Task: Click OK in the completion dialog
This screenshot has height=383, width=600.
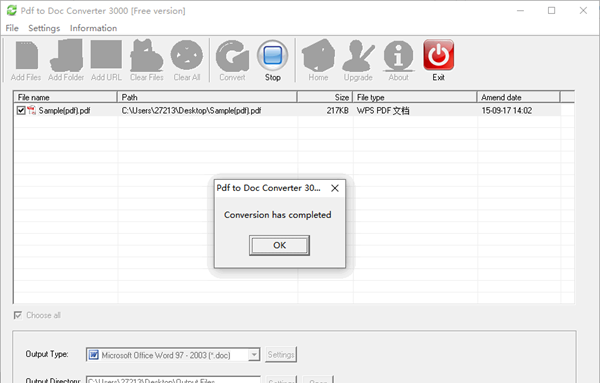Action: coord(279,245)
